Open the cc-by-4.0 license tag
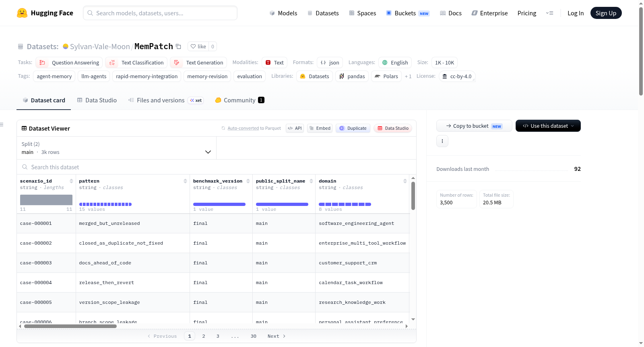This screenshot has width=644, height=347. pyautogui.click(x=457, y=76)
